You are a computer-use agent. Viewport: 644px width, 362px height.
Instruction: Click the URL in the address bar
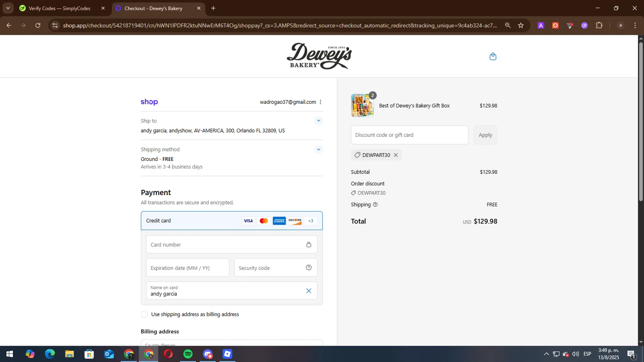[280, 25]
